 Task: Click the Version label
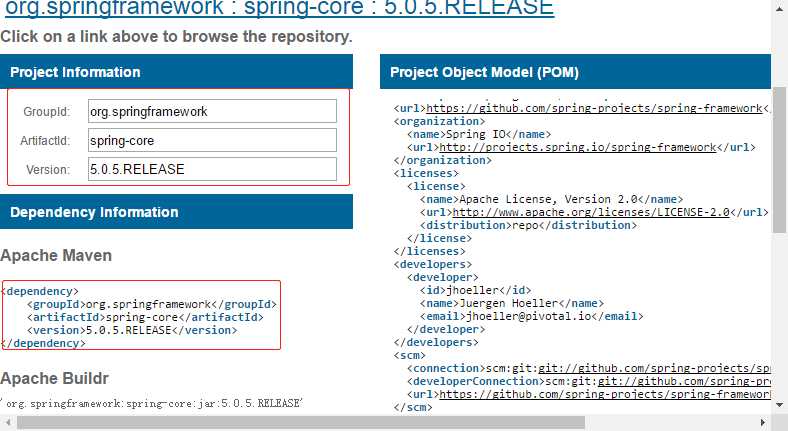point(48,170)
